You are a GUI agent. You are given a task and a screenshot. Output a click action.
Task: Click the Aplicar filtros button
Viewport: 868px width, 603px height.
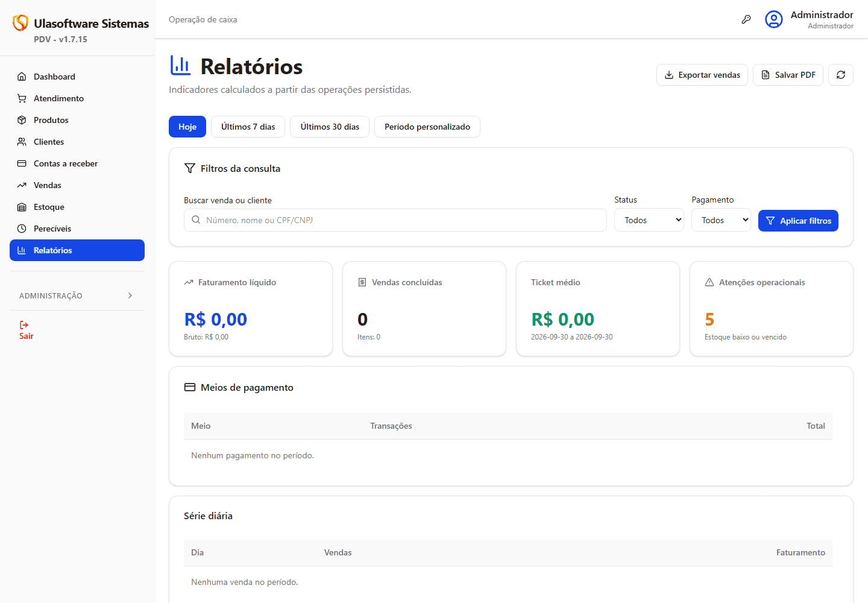798,221
